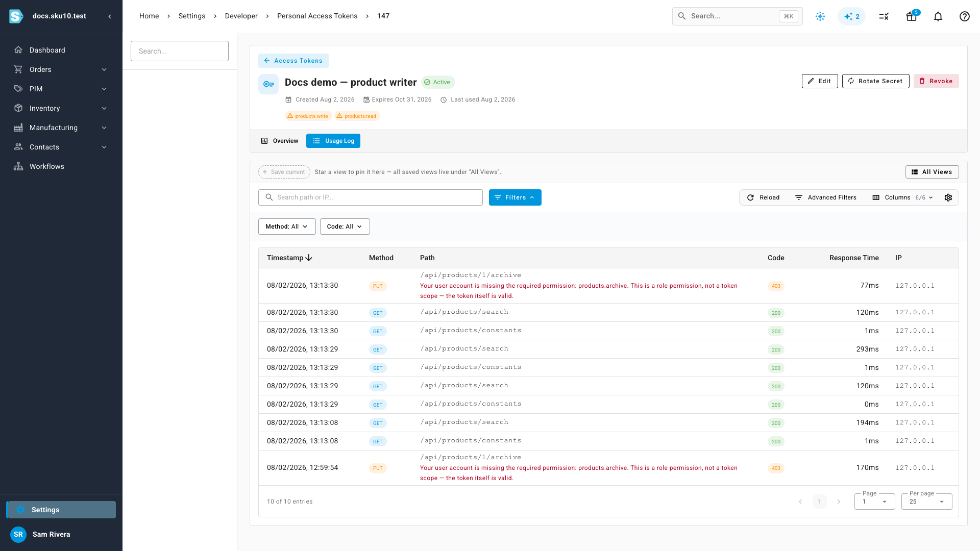Open All Views
The image size is (980, 551).
(x=932, y=172)
